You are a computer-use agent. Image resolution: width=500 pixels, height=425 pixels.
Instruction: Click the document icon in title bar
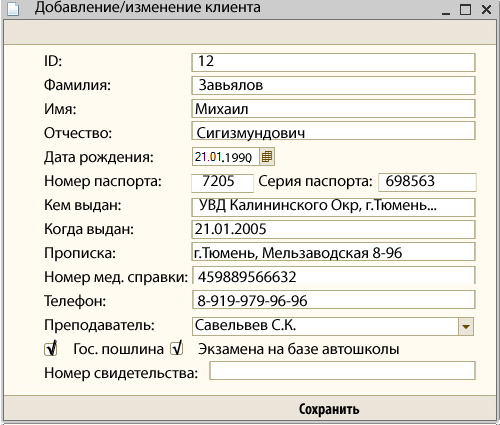[x=13, y=8]
